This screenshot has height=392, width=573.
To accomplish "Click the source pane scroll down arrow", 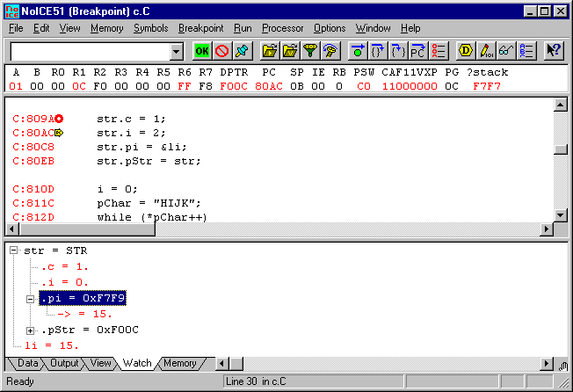I will click(560, 214).
